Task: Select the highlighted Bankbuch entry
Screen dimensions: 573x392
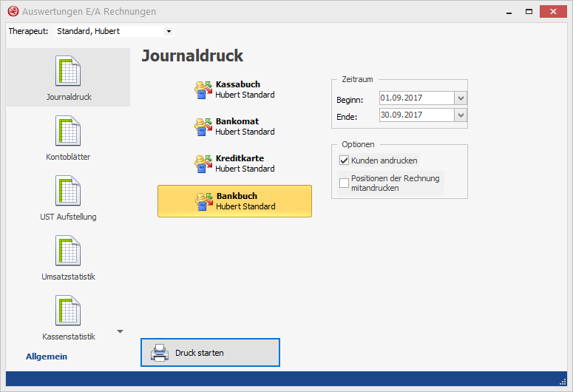Action: pyautogui.click(x=234, y=201)
